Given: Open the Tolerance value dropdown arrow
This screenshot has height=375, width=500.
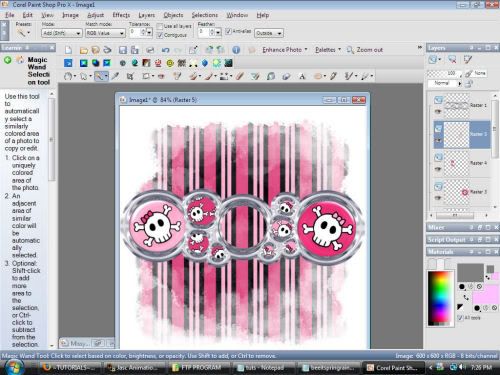Looking at the screenshot, I should click(x=149, y=32).
